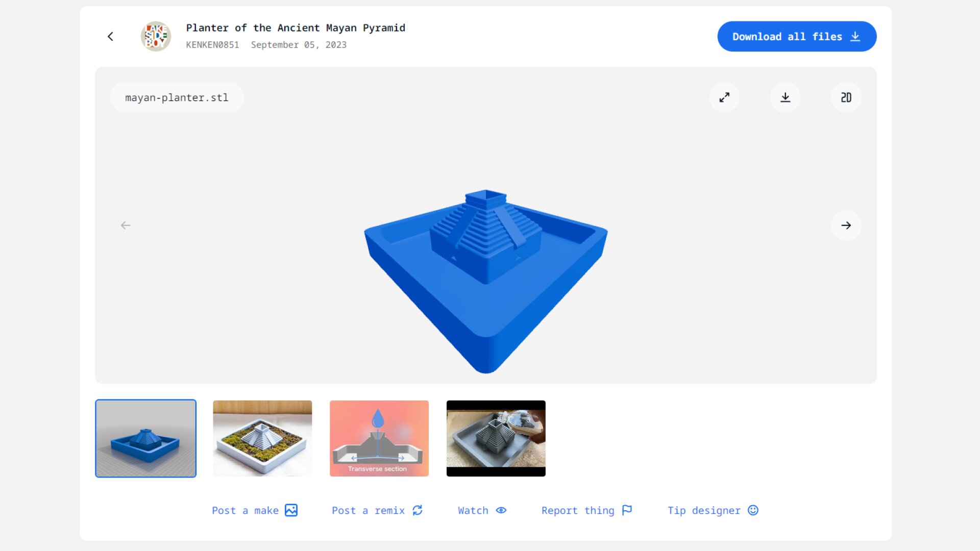
Task: Open the designer profile avatar icon
Action: (156, 36)
